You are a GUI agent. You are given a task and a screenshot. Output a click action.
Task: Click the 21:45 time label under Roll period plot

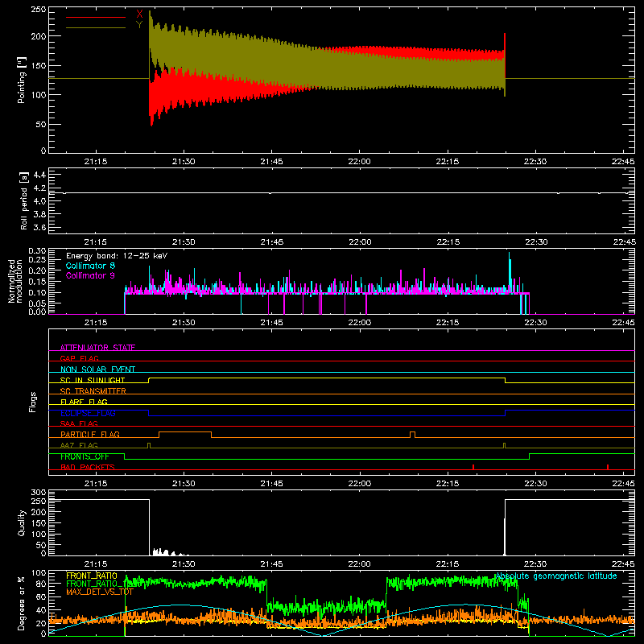pyautogui.click(x=271, y=242)
